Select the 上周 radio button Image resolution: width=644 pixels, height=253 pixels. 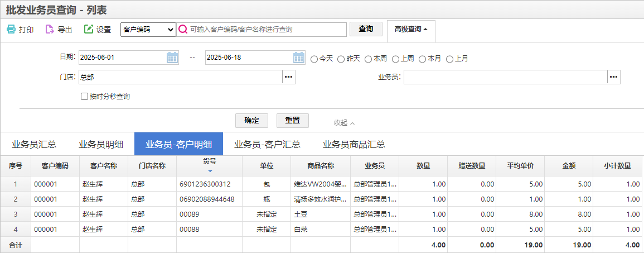click(x=395, y=59)
